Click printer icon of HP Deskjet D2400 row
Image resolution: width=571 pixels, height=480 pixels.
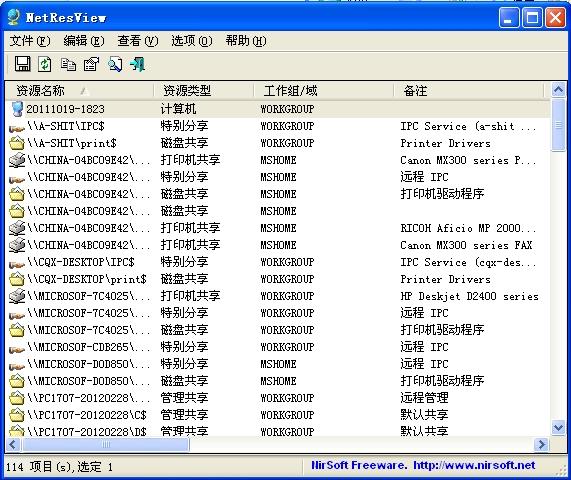pyautogui.click(x=17, y=296)
